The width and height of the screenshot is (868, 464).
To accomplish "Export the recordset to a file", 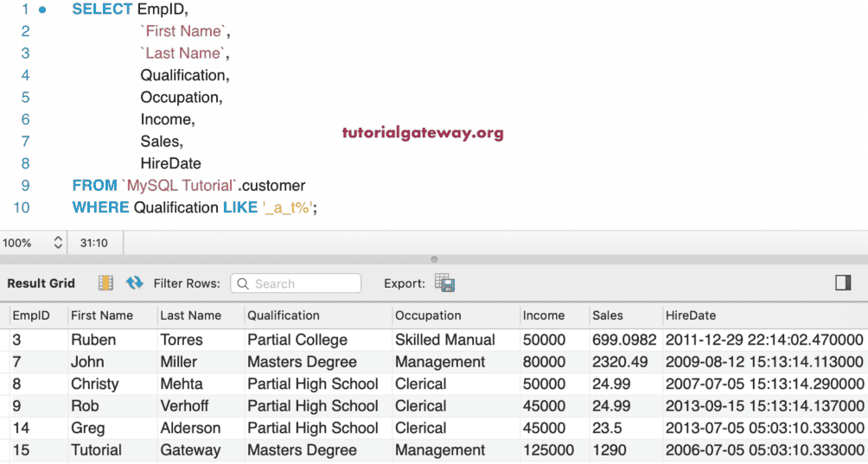I will (x=444, y=283).
